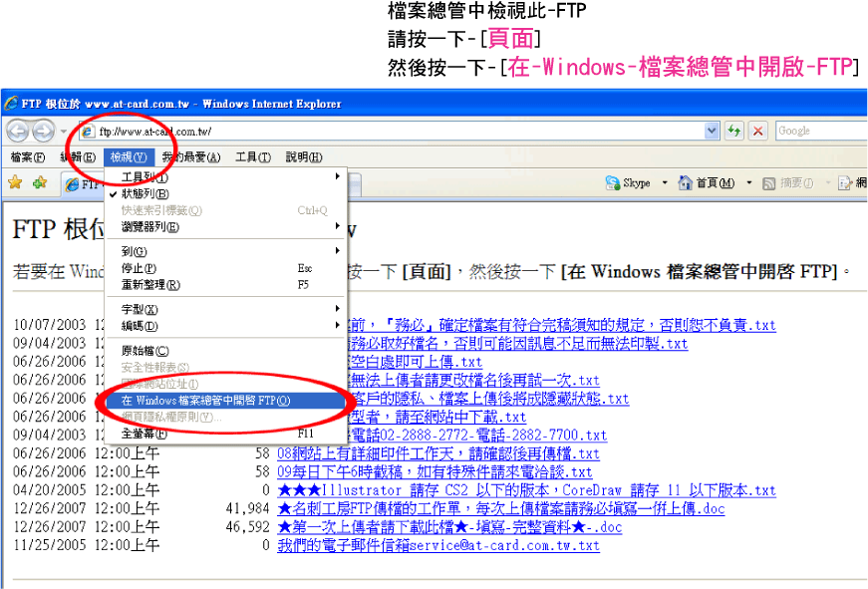
Task: Choose 原始檔(C) in the View menu
Action: (224, 351)
